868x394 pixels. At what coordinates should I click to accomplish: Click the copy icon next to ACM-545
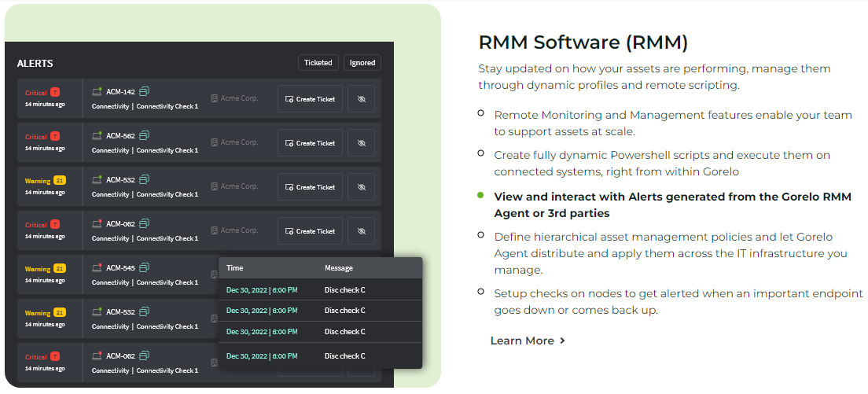144,267
